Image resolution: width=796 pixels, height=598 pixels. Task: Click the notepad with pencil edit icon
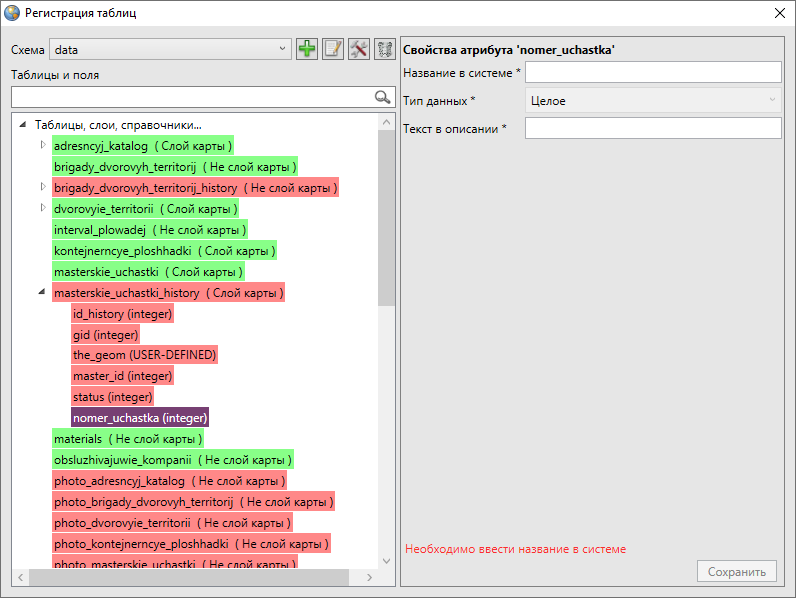pyautogui.click(x=333, y=49)
